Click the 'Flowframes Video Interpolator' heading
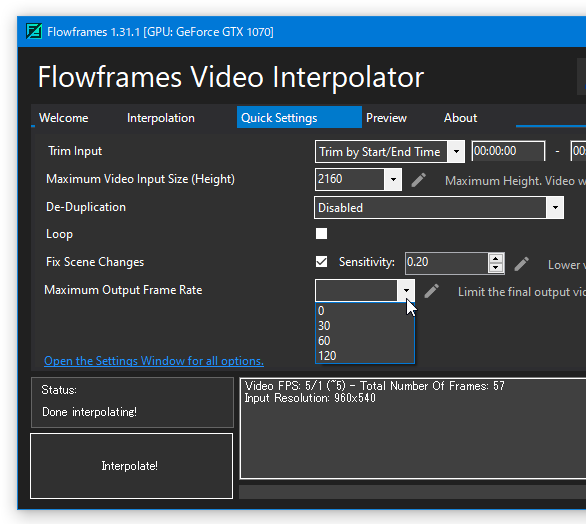The height and width of the screenshot is (524, 586). 231,77
